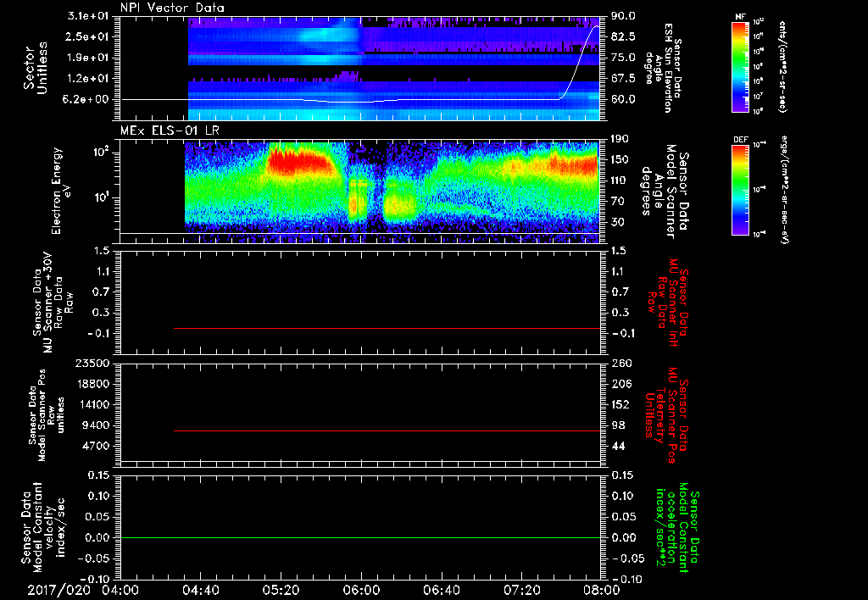The image size is (868, 600).
Task: Click the 10¹ electron energy tick label
Action: (x=101, y=197)
